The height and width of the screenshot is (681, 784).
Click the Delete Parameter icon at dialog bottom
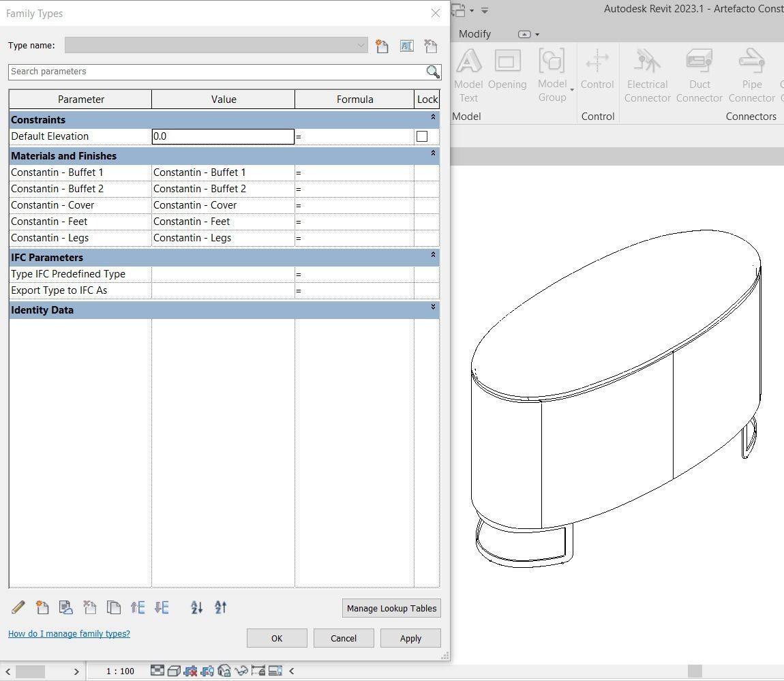click(x=89, y=607)
